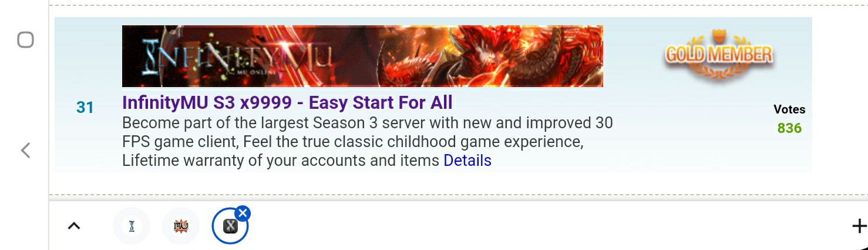Click the 836 votes count

pos(789,128)
